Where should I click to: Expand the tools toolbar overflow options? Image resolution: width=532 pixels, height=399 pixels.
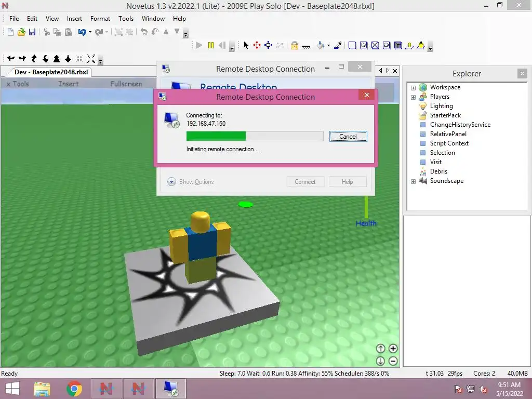coord(430,48)
